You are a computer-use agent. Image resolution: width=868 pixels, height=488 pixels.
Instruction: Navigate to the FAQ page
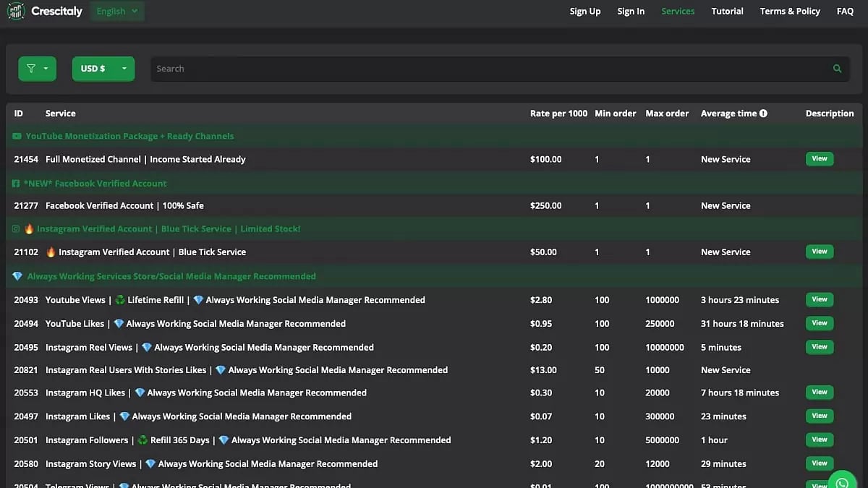coord(845,11)
